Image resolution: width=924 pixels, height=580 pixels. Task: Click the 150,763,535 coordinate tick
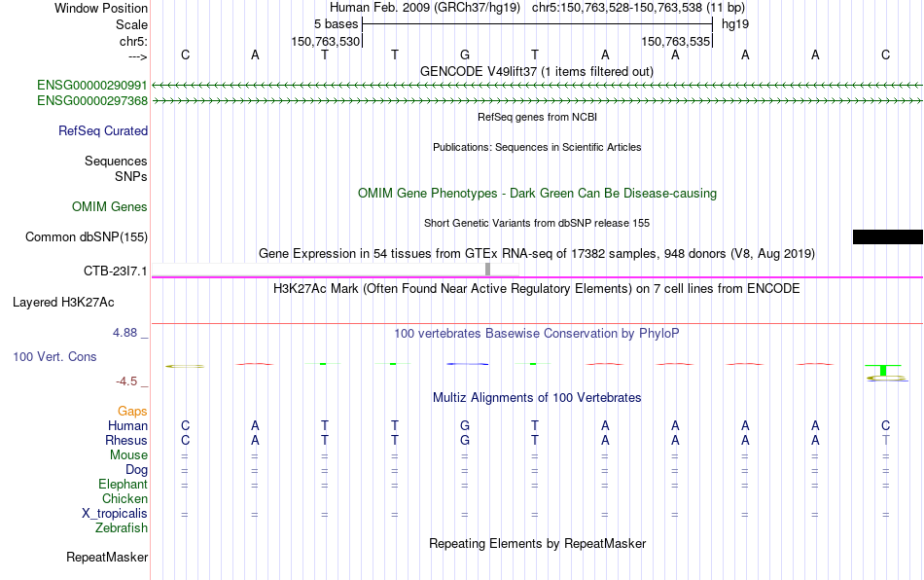676,41
